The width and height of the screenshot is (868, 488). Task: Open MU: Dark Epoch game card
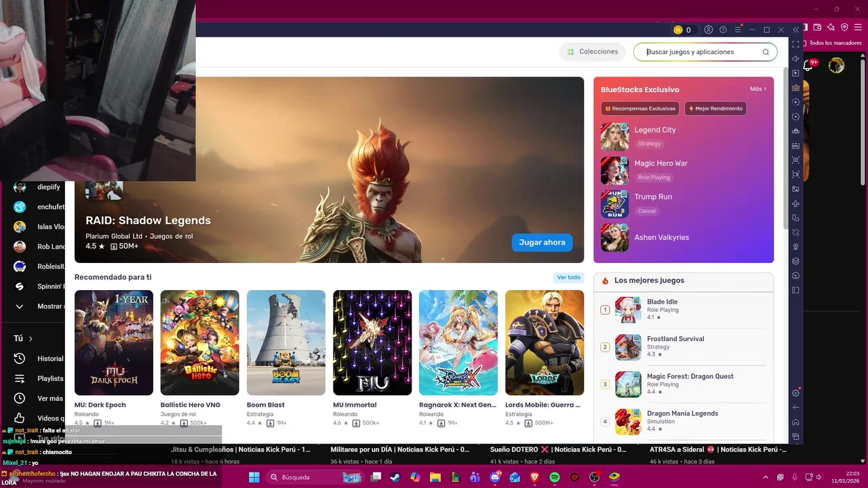point(114,359)
